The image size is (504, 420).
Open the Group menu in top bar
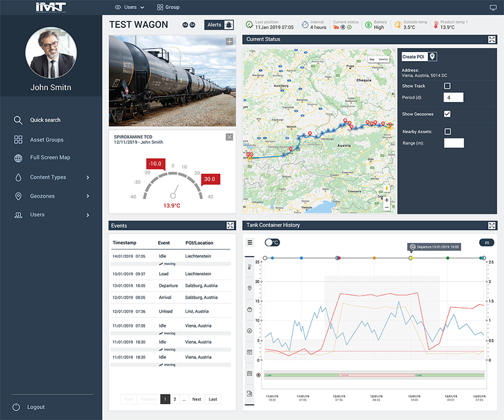(x=168, y=7)
